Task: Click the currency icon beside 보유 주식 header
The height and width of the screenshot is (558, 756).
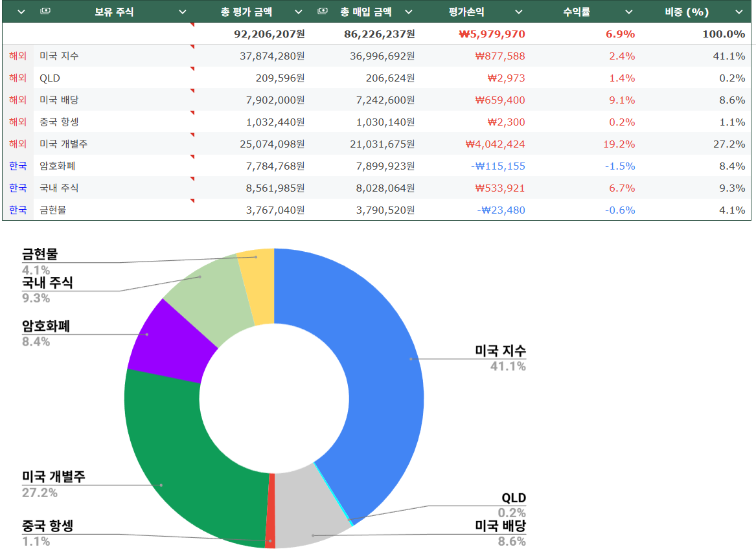Action: (x=45, y=11)
